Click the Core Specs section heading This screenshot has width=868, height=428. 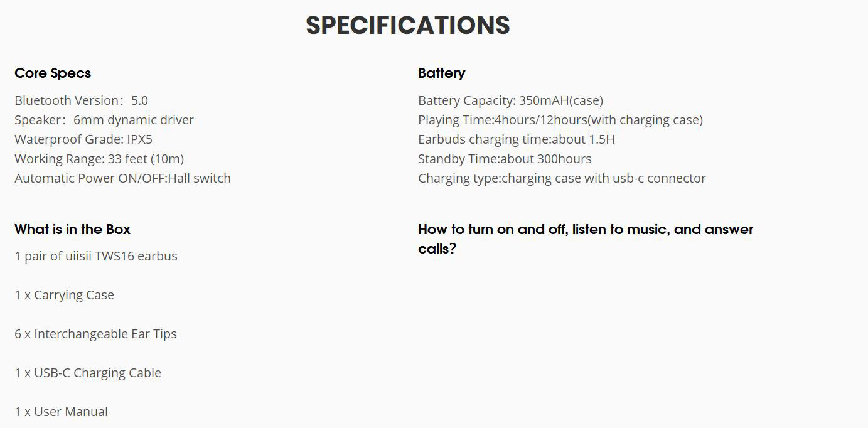click(53, 73)
